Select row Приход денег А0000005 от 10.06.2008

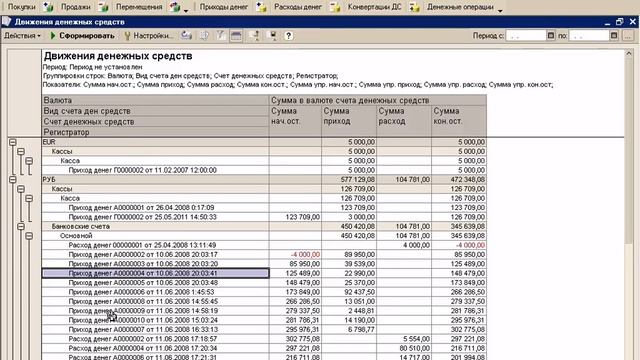click(x=155, y=283)
